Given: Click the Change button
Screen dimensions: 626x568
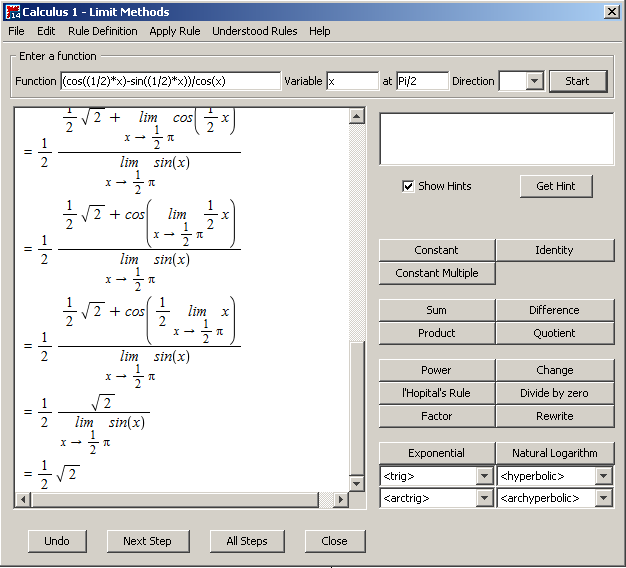Looking at the screenshot, I should 555,370.
